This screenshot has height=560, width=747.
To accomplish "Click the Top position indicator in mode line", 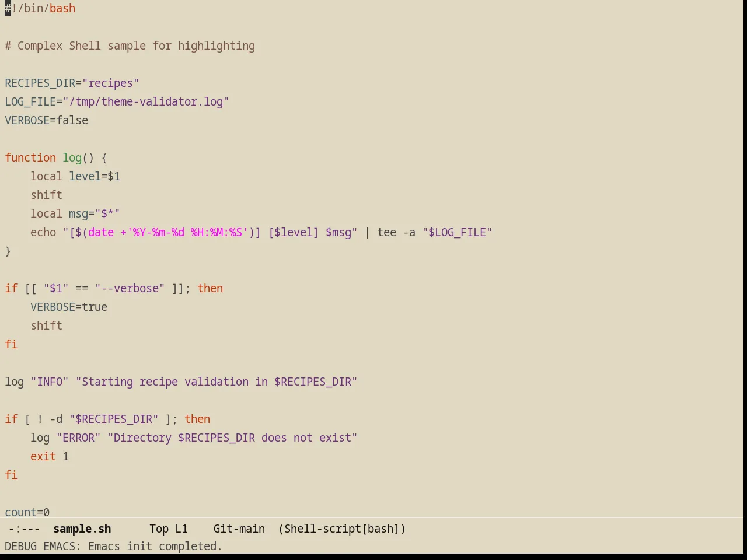I will tap(159, 528).
